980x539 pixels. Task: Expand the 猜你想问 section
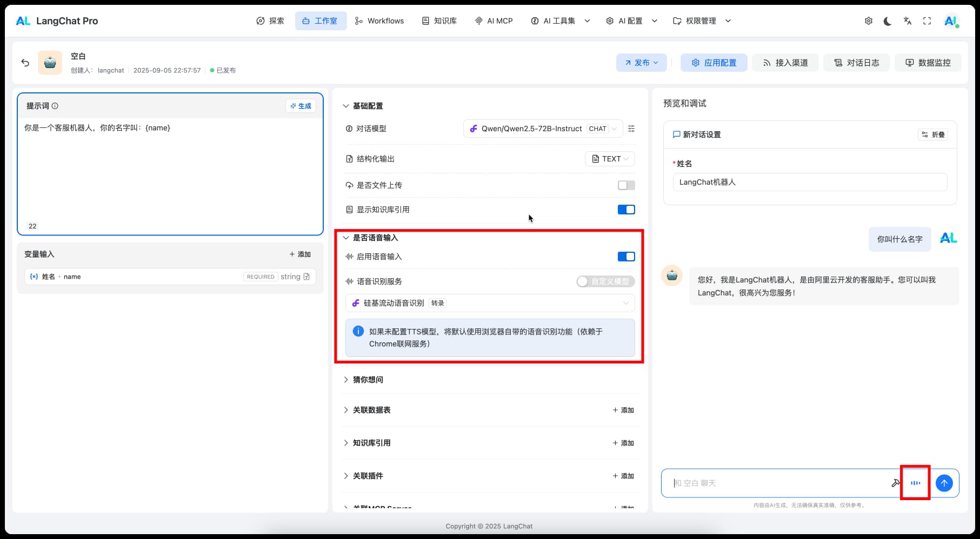coord(368,380)
